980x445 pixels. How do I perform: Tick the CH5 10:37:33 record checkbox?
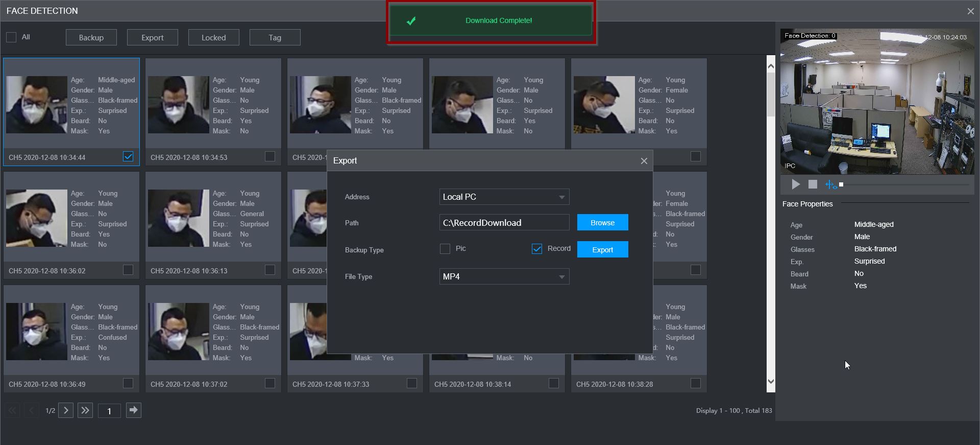tap(412, 383)
